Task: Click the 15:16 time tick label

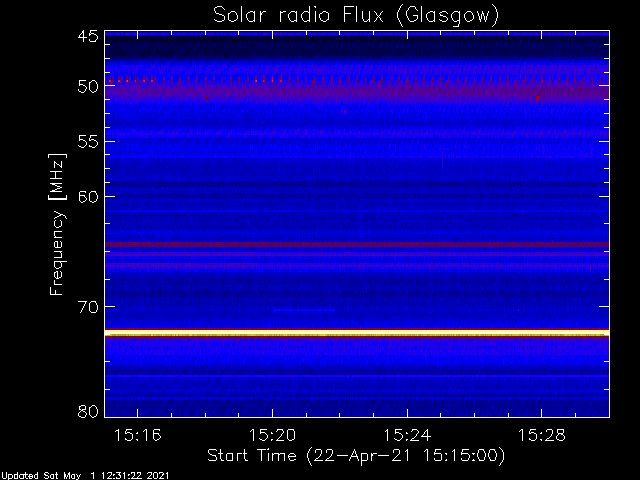Action: click(x=138, y=435)
